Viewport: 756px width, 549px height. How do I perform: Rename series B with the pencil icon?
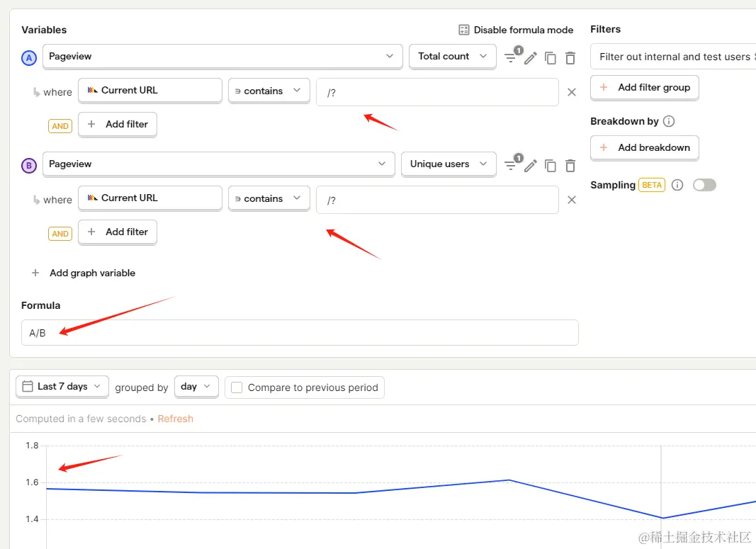coord(531,165)
